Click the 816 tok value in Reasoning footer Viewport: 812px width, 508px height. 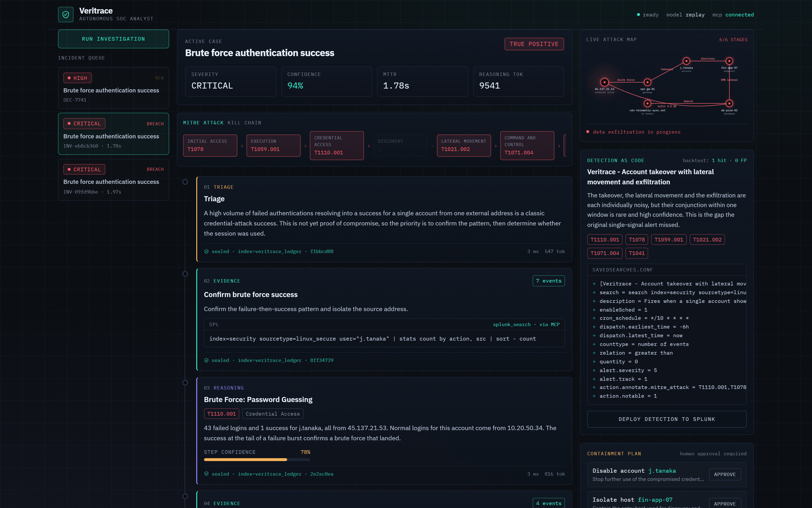554,474
